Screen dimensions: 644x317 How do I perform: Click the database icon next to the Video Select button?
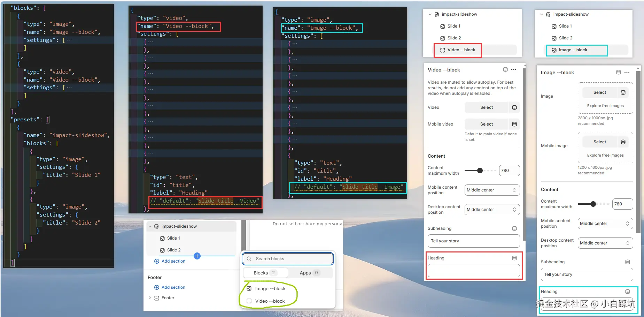(x=514, y=107)
